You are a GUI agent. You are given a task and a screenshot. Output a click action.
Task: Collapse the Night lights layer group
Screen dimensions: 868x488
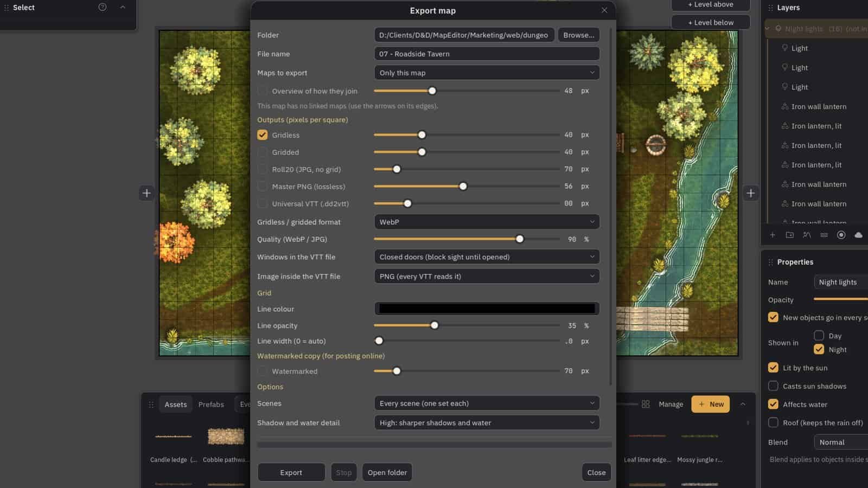tap(767, 29)
